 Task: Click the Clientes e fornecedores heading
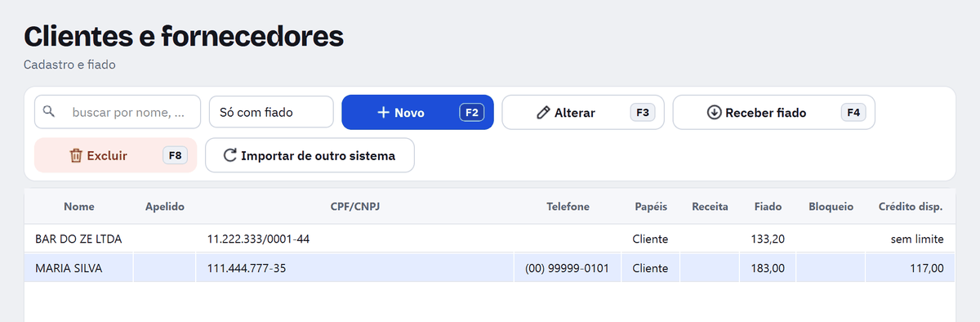pyautogui.click(x=184, y=37)
